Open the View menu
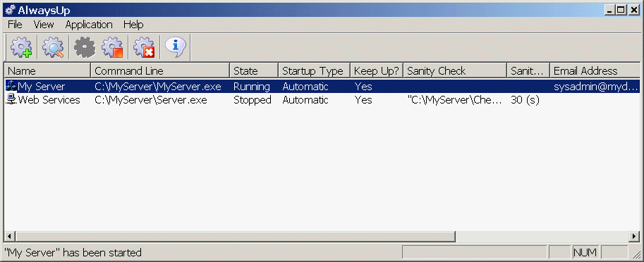This screenshot has width=644, height=262. click(44, 25)
